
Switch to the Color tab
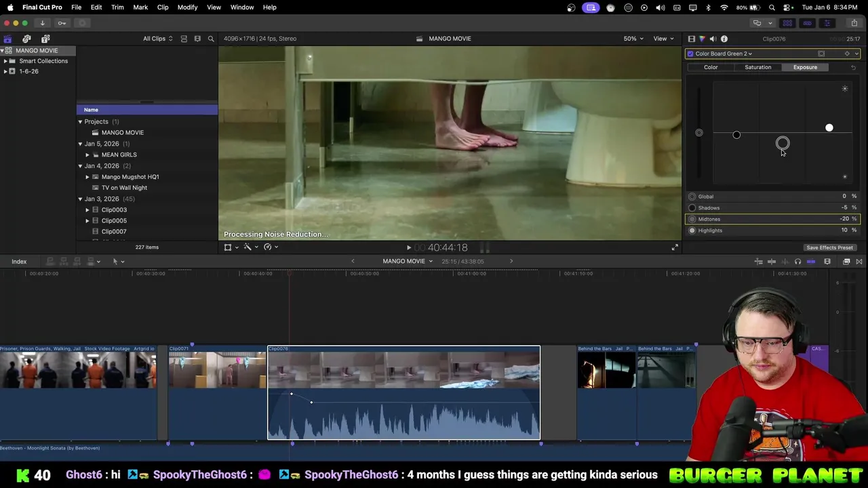pos(711,67)
